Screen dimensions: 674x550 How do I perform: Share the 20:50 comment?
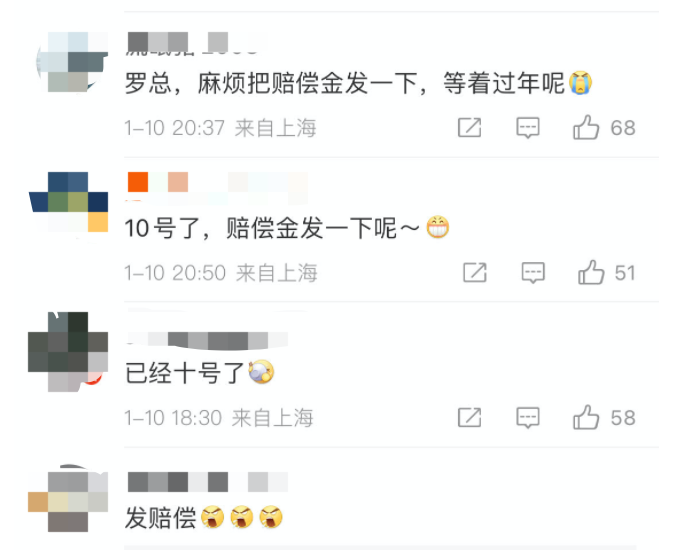click(x=475, y=272)
